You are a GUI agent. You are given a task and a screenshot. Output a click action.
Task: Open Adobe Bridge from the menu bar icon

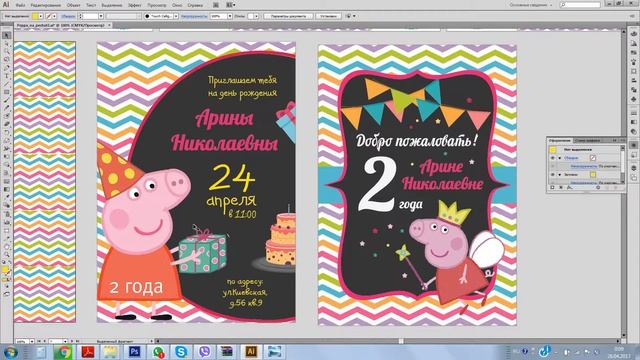(x=216, y=5)
